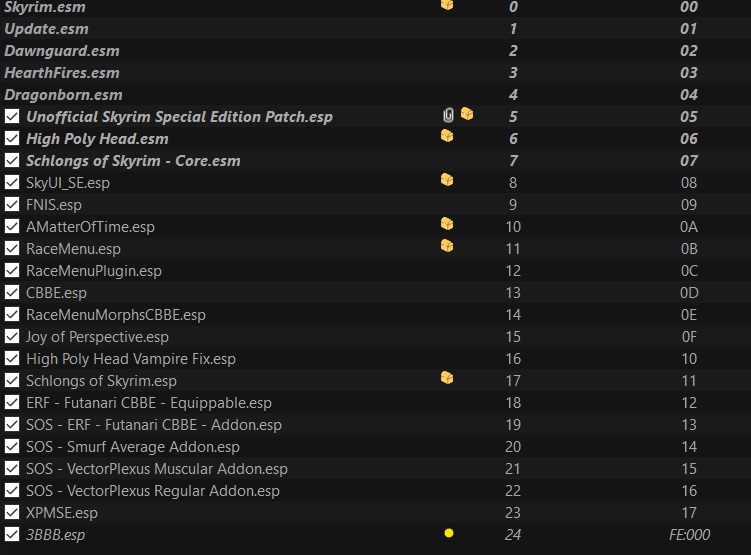The image size is (751, 555).
Task: Click mod index 0F of Joy of Perspective.esp
Action: [689, 337]
